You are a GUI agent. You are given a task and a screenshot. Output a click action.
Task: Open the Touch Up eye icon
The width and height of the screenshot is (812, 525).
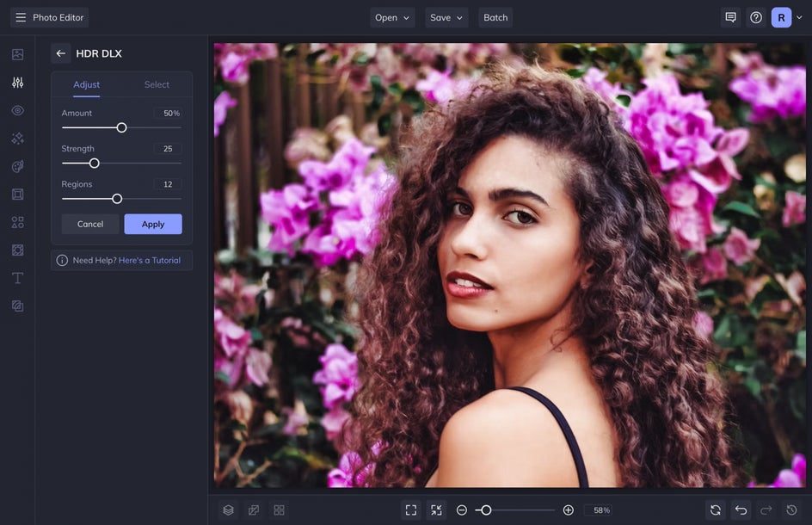[17, 110]
